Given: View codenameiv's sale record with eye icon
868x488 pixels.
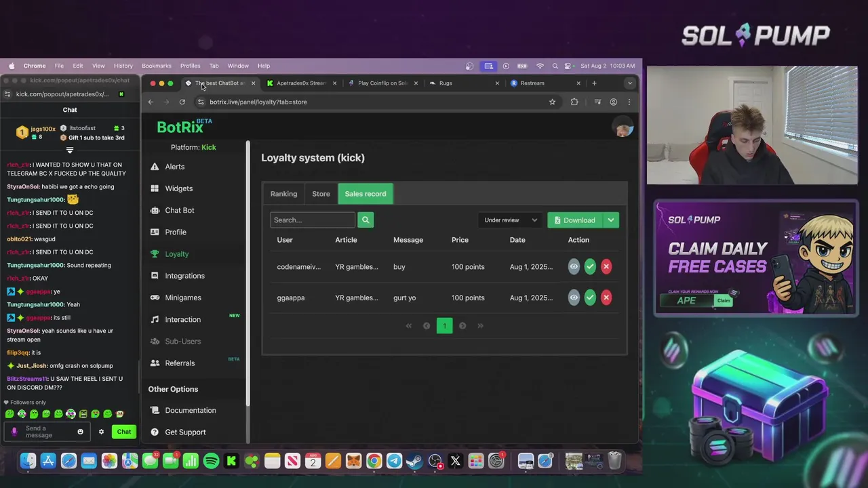Looking at the screenshot, I should 574,266.
